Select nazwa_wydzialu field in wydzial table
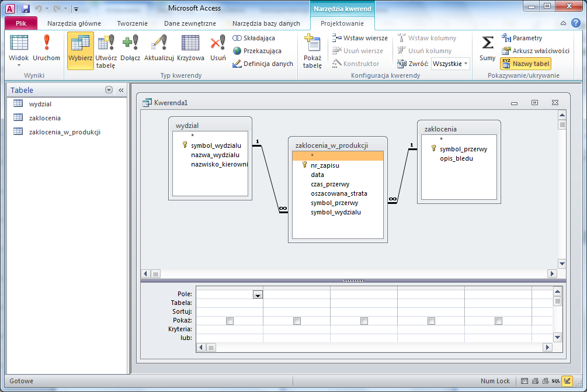587x392 pixels. pos(215,155)
